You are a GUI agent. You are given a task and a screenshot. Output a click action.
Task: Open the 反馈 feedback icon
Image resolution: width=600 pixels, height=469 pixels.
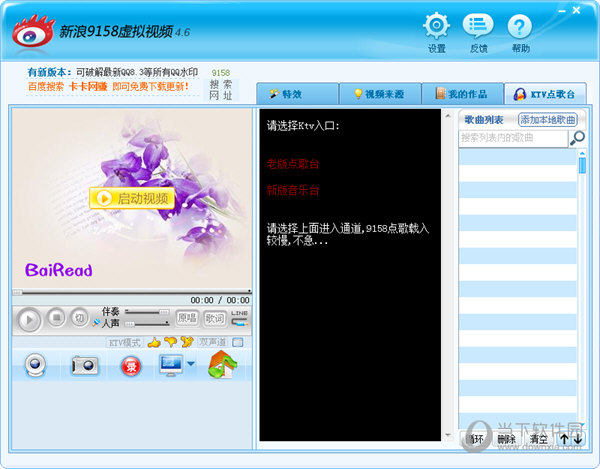[x=478, y=26]
